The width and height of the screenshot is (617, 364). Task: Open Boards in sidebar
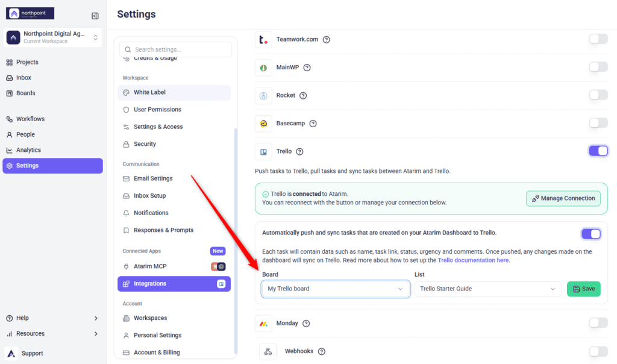(x=52, y=93)
